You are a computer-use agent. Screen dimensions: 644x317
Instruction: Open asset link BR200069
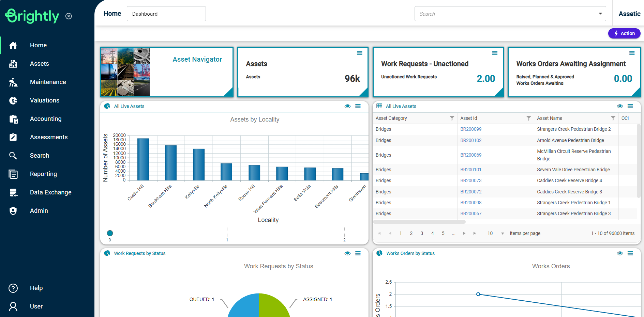[471, 155]
